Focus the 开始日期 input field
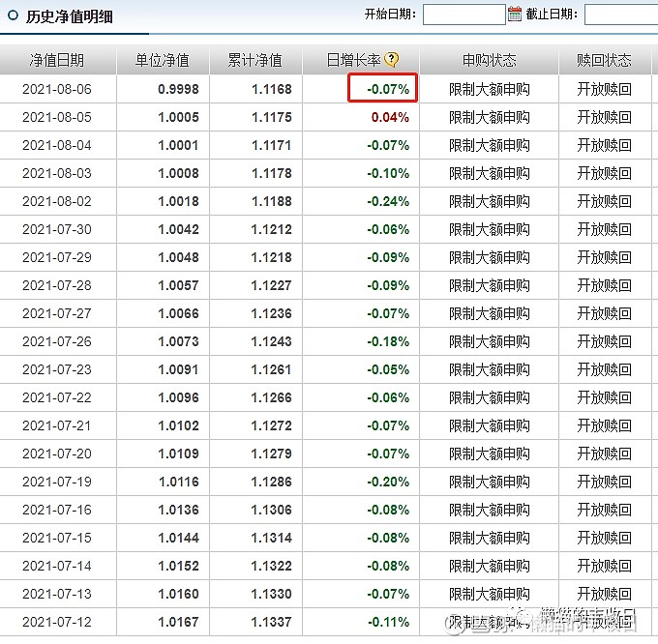The height and width of the screenshot is (644, 658). point(464,15)
